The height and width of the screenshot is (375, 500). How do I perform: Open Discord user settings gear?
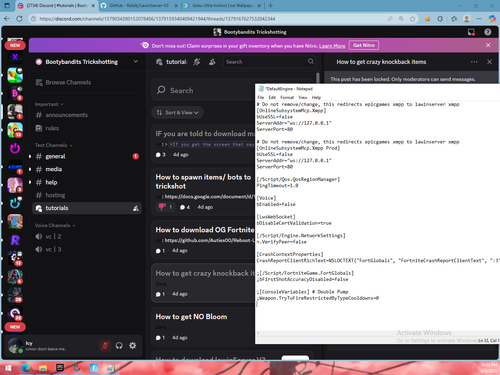pos(133,346)
